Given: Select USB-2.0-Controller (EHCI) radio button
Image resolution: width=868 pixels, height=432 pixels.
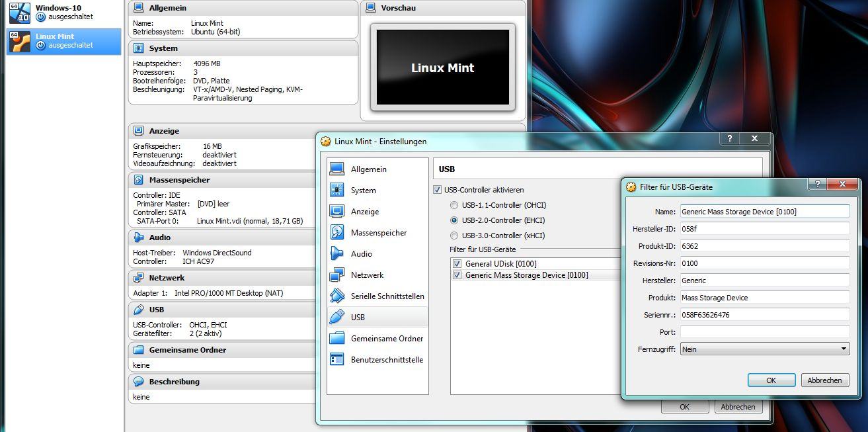Looking at the screenshot, I should (454, 220).
